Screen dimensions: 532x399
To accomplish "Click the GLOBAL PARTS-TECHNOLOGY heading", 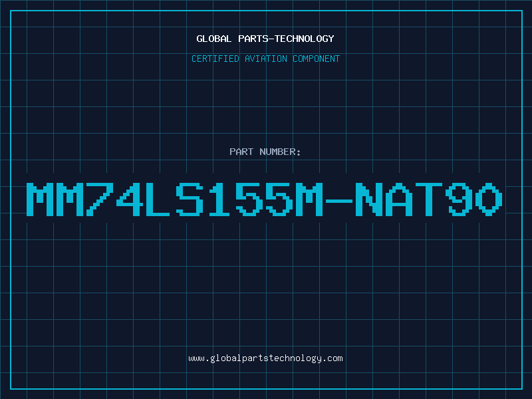I will coord(265,39).
